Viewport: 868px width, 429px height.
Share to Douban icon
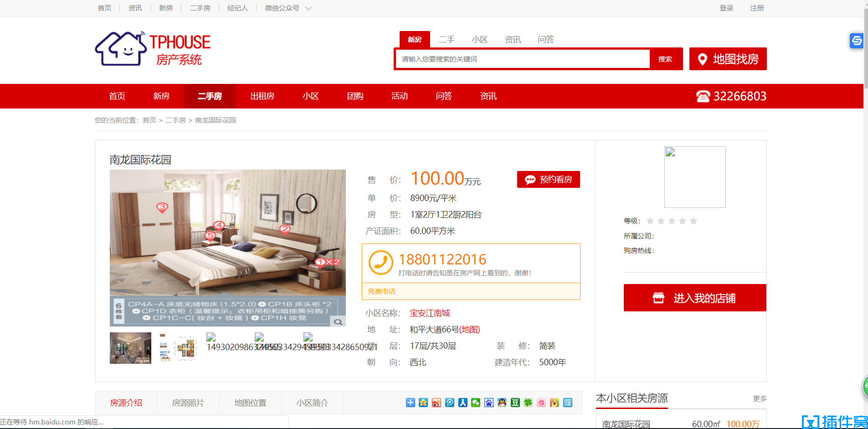point(515,403)
